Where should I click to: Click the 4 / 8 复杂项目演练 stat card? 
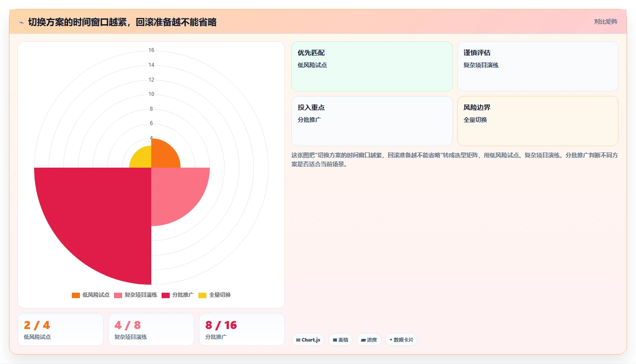(x=151, y=329)
